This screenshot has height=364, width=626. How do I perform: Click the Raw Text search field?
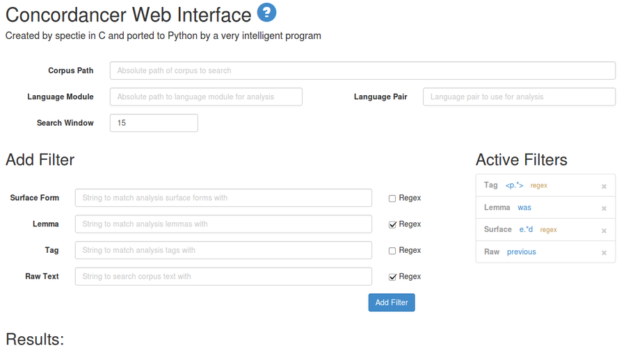pos(223,276)
